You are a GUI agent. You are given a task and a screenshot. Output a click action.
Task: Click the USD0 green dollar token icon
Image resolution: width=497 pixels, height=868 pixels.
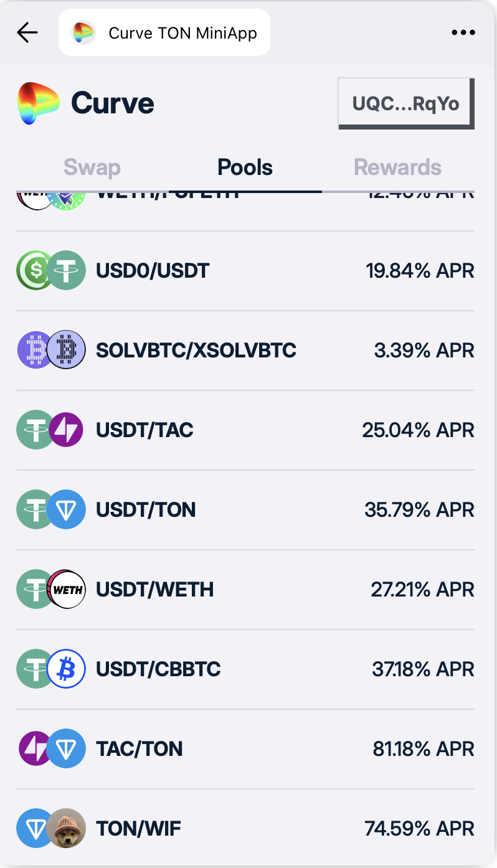tap(32, 270)
